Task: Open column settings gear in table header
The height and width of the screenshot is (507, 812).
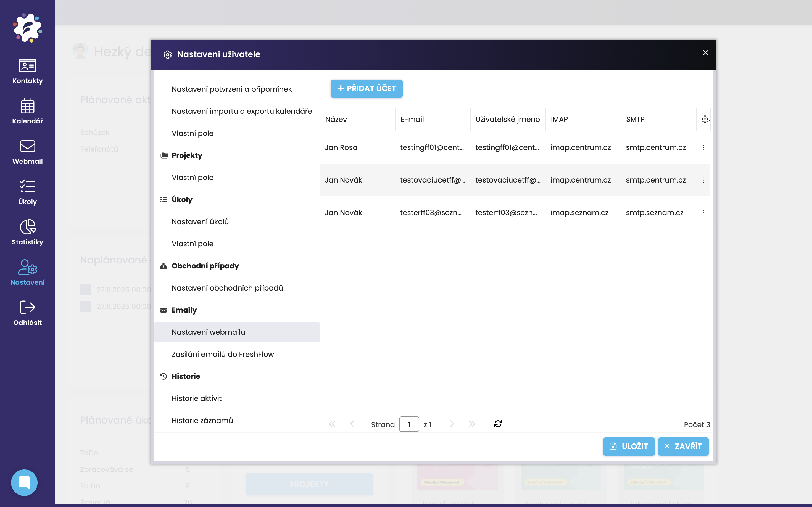Action: point(705,119)
